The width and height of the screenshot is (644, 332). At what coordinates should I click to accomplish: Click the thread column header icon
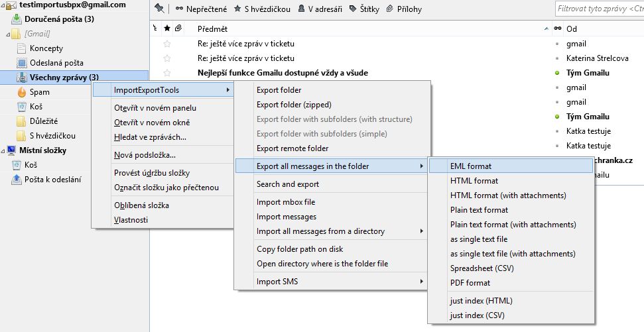click(x=155, y=29)
